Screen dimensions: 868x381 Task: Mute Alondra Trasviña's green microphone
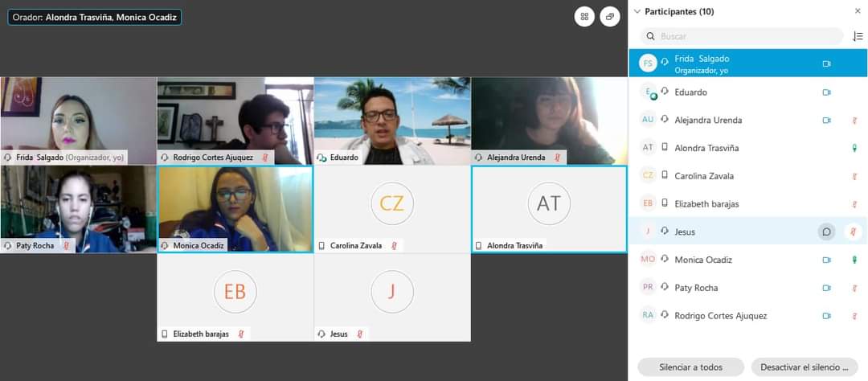click(854, 148)
